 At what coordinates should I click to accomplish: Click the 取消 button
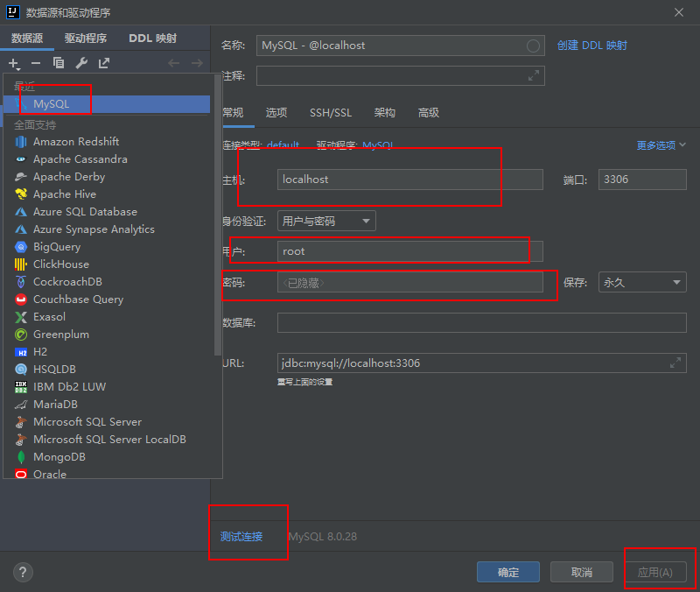coord(582,573)
